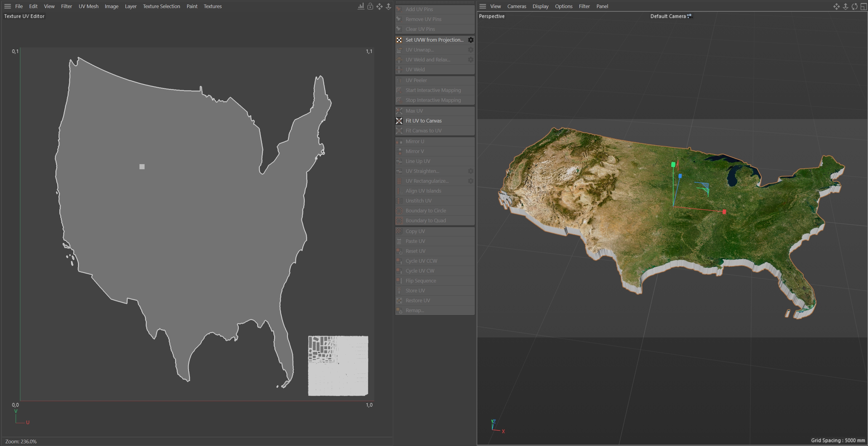
Task: Open the Texture Selection menu
Action: [161, 6]
